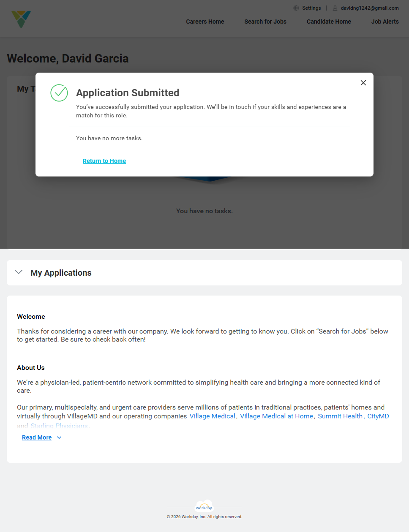Open the Settings text link

311,8
